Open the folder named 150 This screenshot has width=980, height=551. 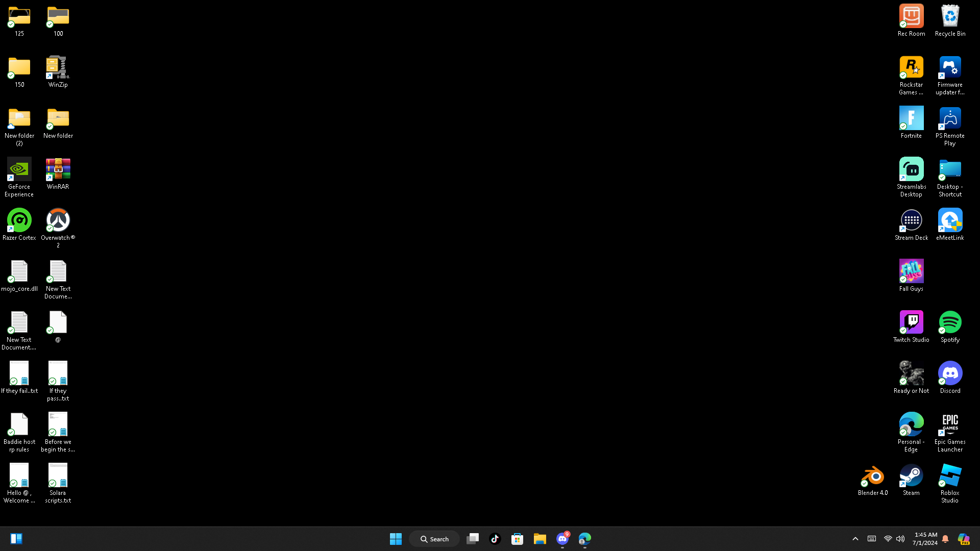coord(19,71)
